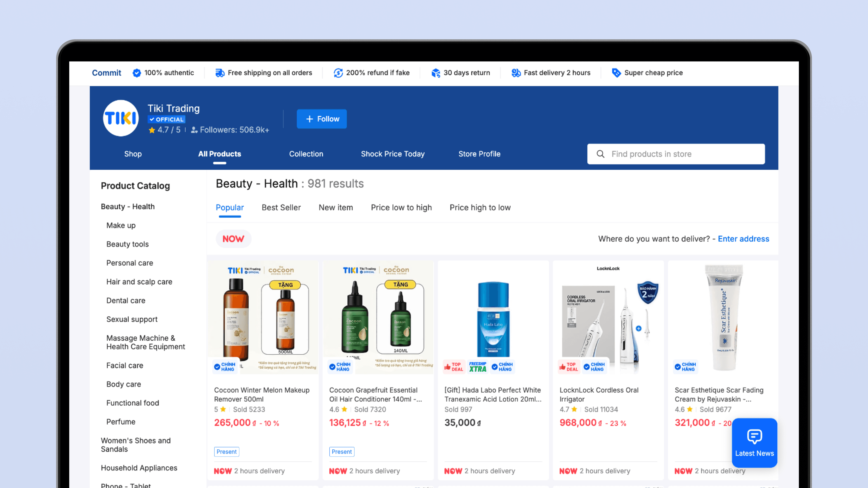Click the super cheap price tag icon
868x488 pixels.
[x=616, y=73]
